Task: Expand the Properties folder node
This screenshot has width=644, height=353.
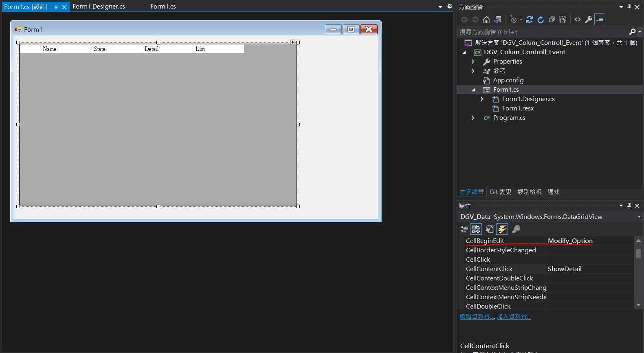Action: [473, 62]
